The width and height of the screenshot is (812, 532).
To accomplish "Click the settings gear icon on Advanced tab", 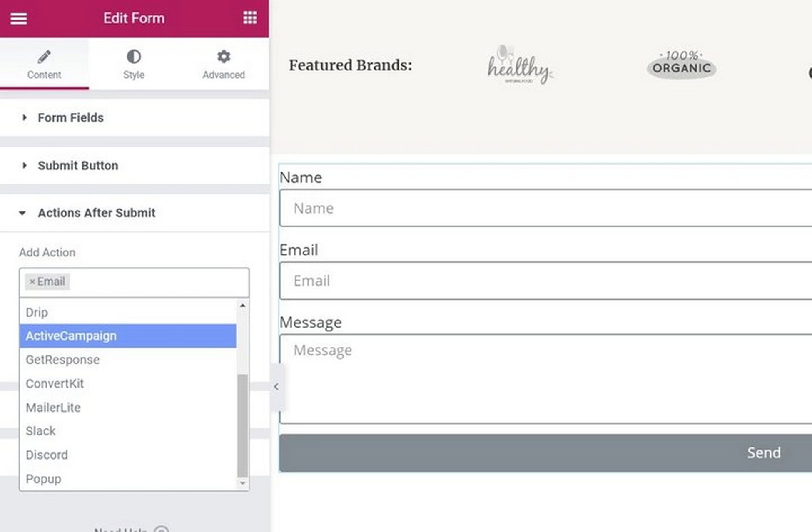I will point(223,57).
